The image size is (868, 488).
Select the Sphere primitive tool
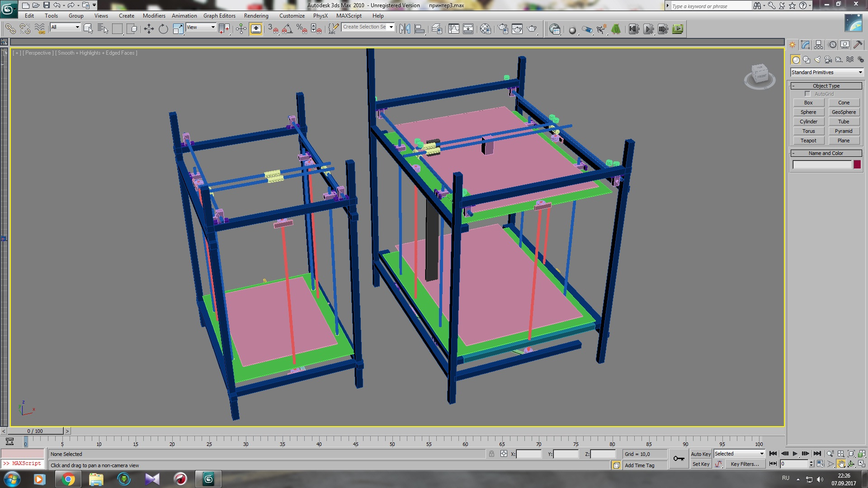808,112
